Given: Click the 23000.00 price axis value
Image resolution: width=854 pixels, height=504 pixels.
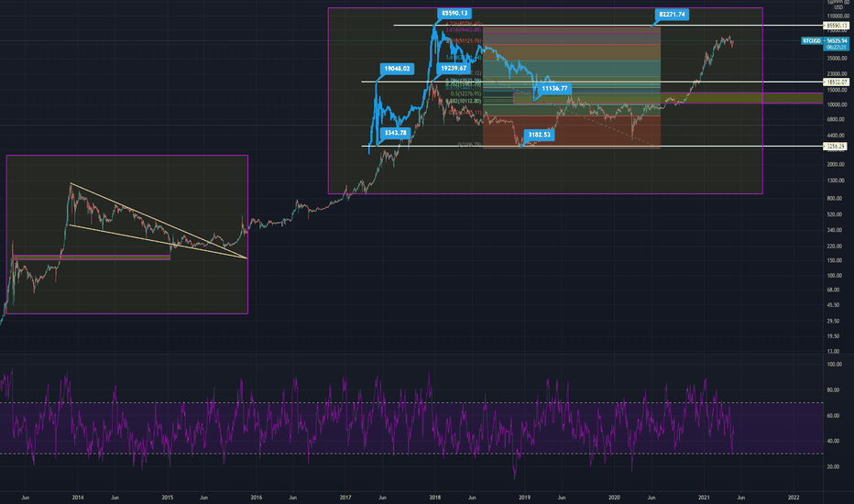Looking at the screenshot, I should click(838, 73).
